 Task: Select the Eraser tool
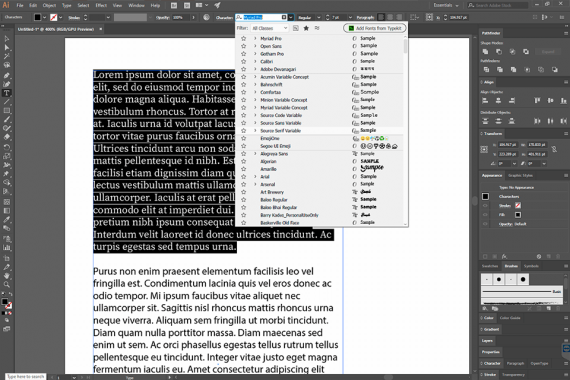7,137
